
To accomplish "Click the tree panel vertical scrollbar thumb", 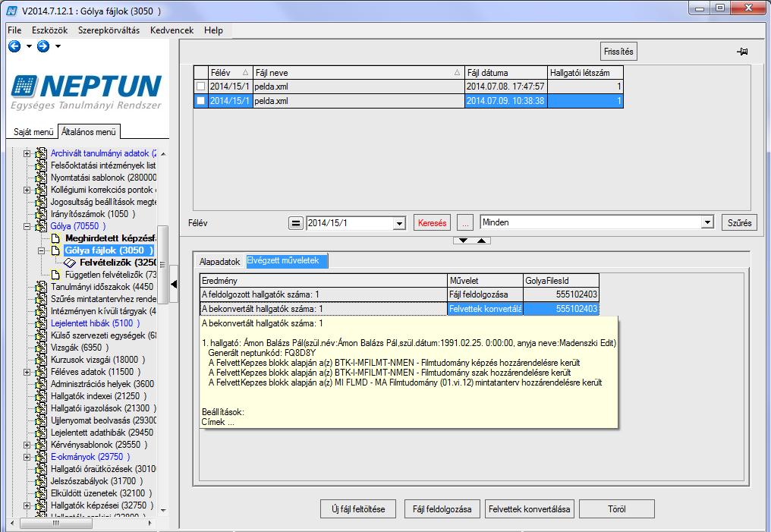I will tap(162, 265).
